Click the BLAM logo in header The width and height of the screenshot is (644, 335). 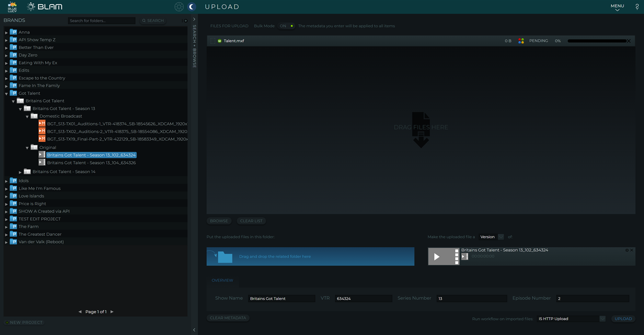coord(45,7)
